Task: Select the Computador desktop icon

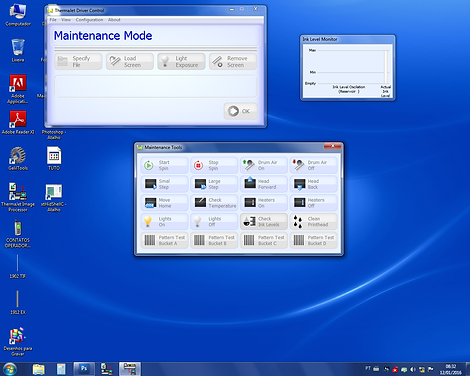Action: click(x=18, y=15)
